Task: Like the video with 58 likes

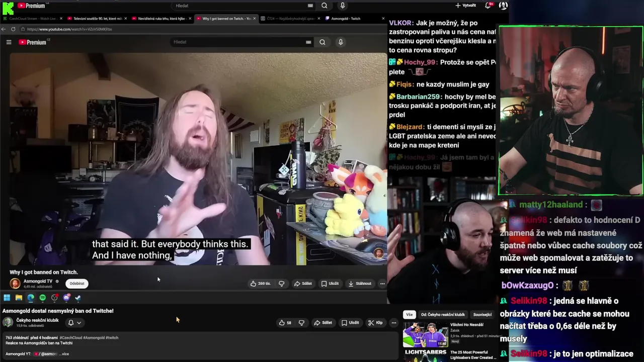Action: click(285, 323)
